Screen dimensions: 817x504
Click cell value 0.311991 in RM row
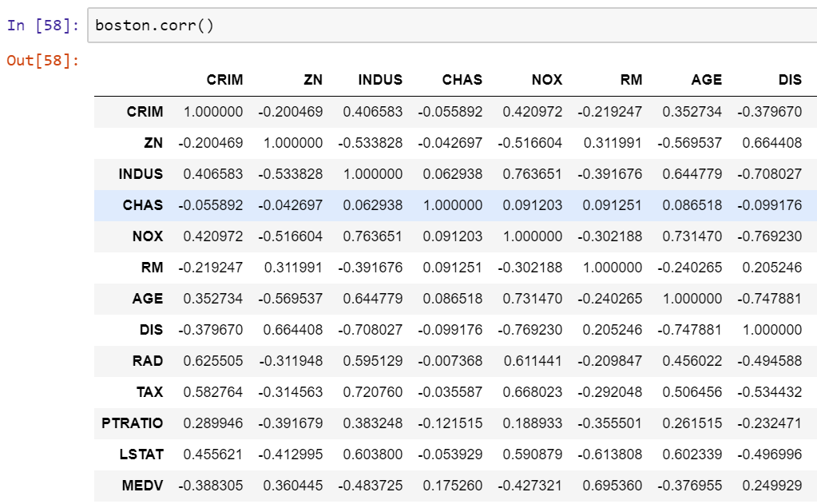(x=293, y=268)
